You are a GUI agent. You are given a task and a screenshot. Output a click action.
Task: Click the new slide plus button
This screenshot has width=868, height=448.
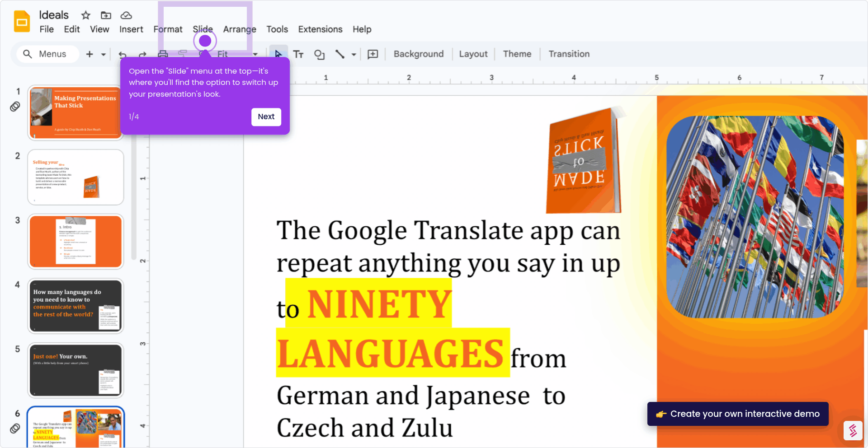point(90,54)
